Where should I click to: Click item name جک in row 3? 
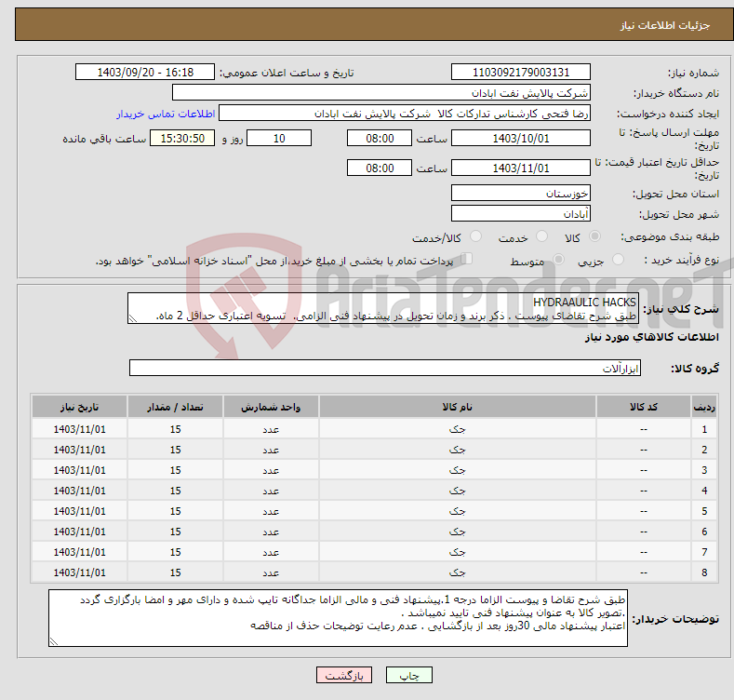(x=458, y=470)
